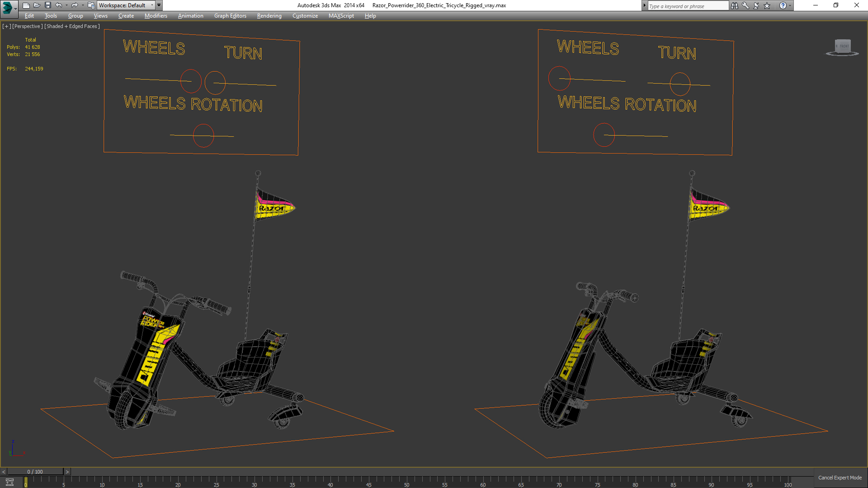Click the 0 / 100 time slider handle
The image size is (868, 488).
(x=35, y=472)
